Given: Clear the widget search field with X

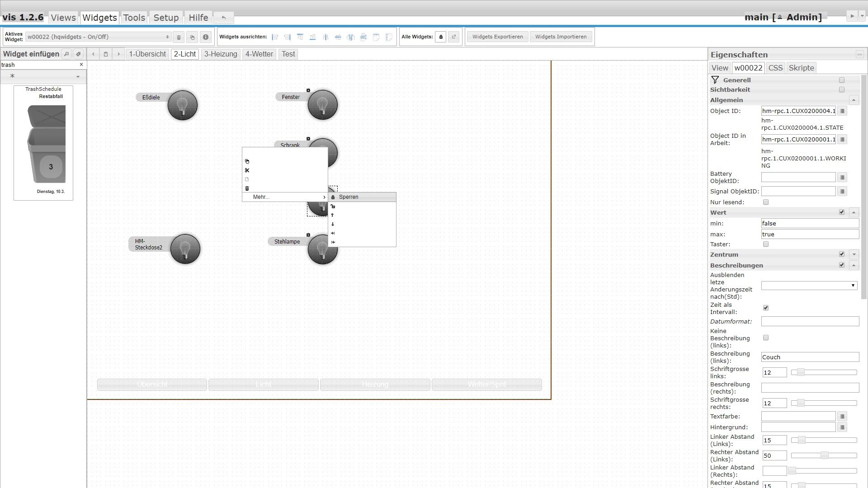Looking at the screenshot, I should [x=81, y=65].
